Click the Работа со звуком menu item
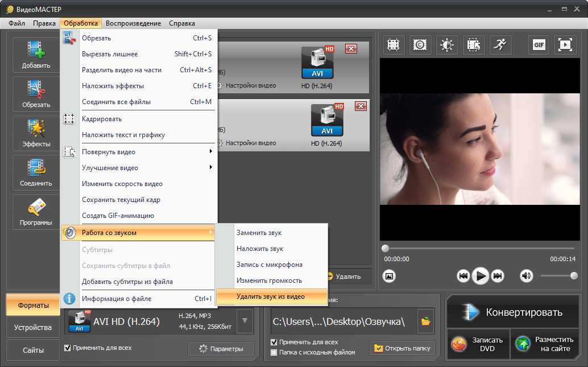This screenshot has height=367, width=588. coord(139,233)
